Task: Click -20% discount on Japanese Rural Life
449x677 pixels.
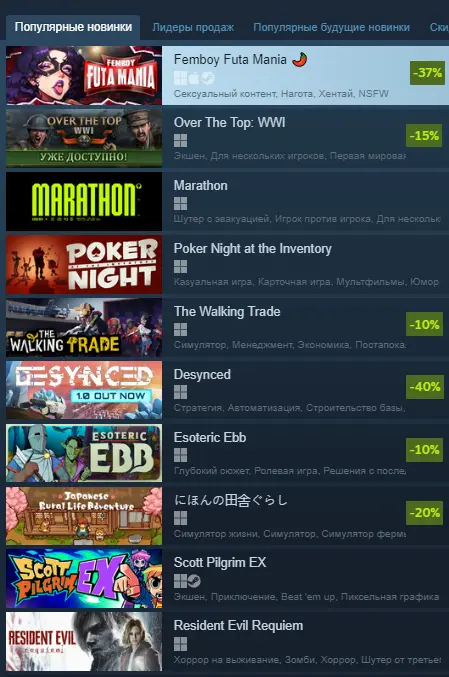Action: pos(425,513)
